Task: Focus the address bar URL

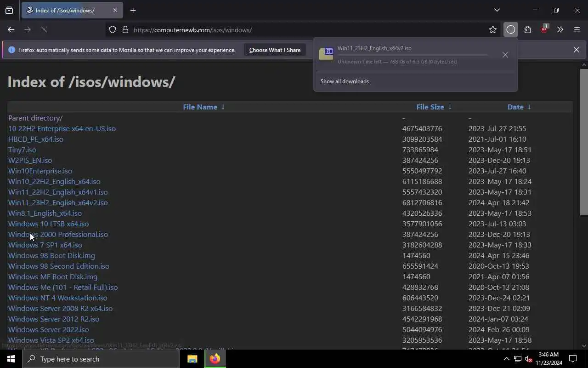Action: pyautogui.click(x=193, y=30)
